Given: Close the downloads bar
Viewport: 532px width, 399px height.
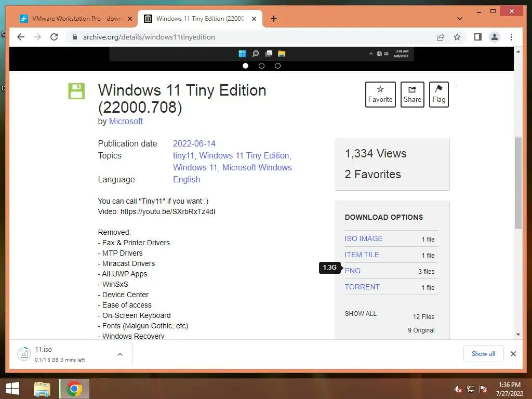Looking at the screenshot, I should coord(513,354).
